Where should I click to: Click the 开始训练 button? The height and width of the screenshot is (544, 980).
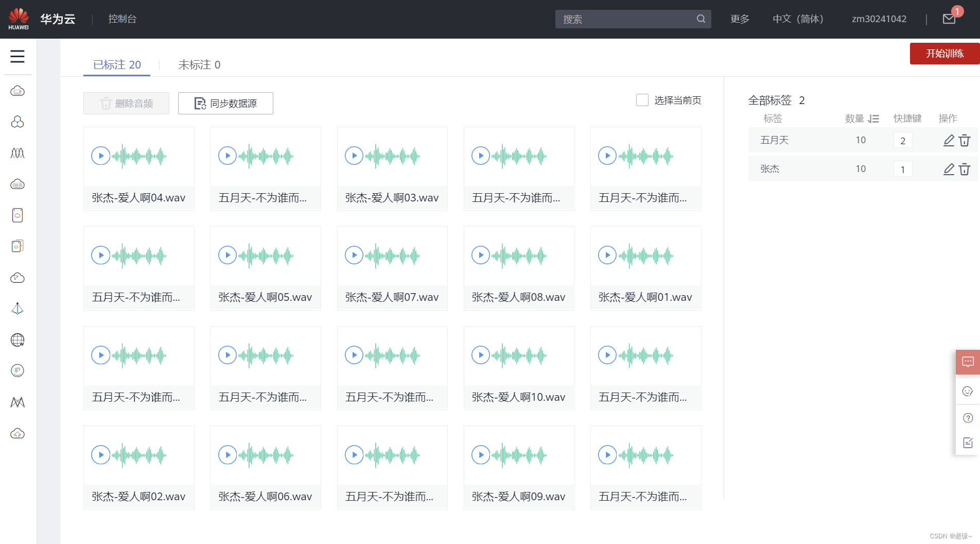coord(945,54)
